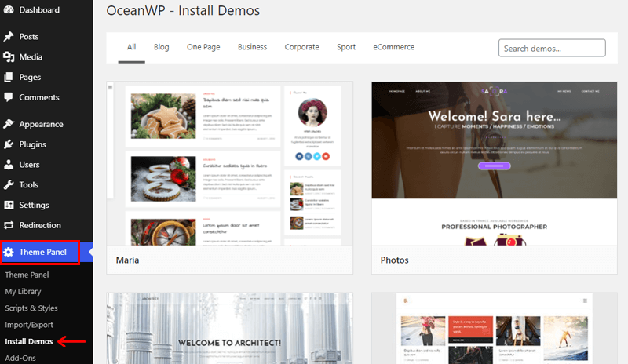The height and width of the screenshot is (364, 628).
Task: Select the Architect demo thumbnail
Action: [x=229, y=329]
